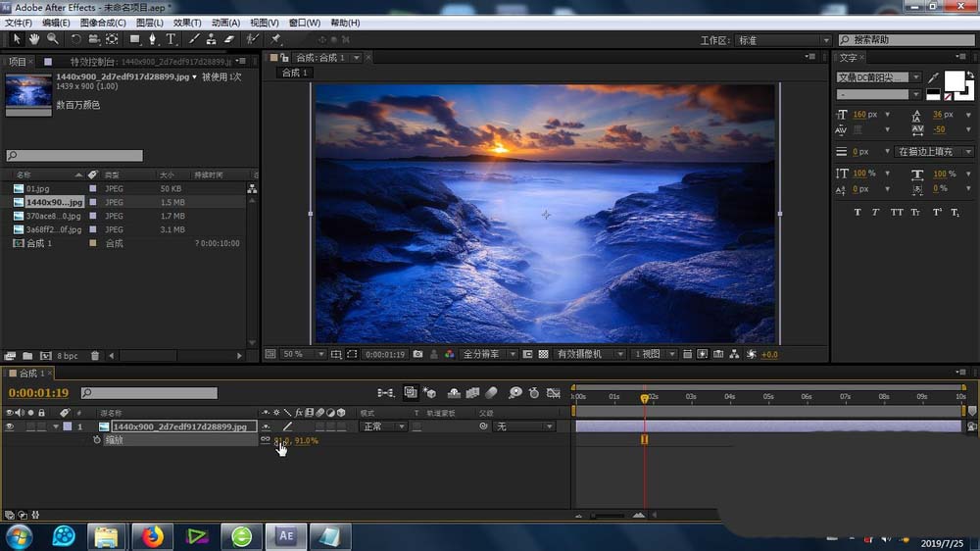
Task: Collapse layer 1 properties triangle
Action: 54,426
